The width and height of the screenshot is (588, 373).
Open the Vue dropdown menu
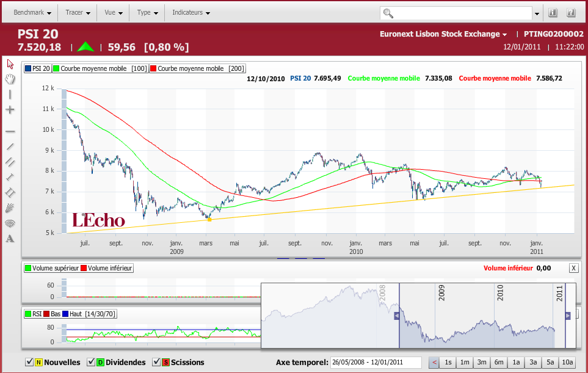click(114, 13)
